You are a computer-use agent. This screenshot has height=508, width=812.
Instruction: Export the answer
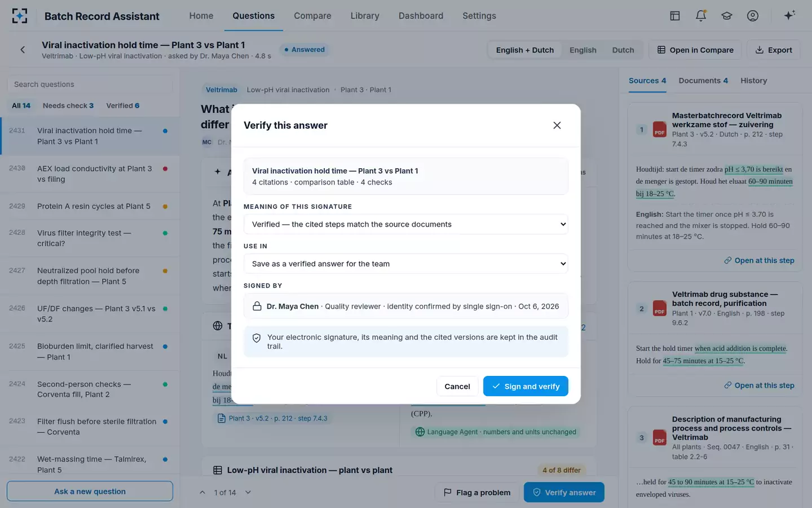[x=774, y=50]
